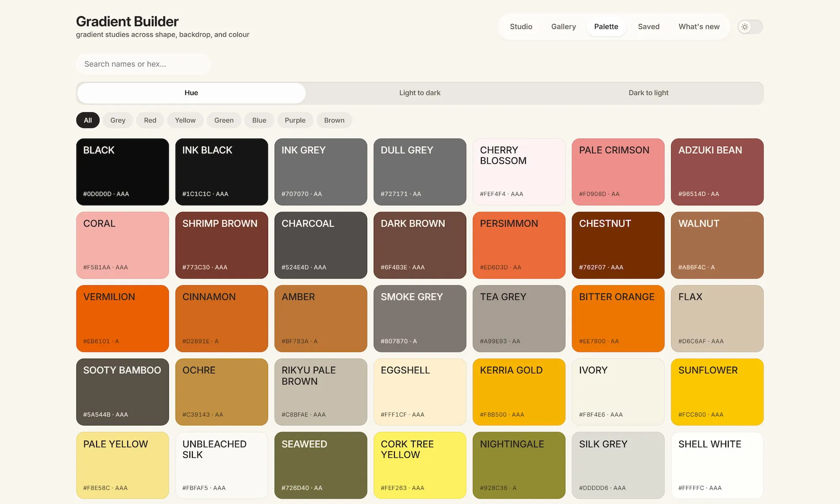Pick the Eggshell swatch
This screenshot has height=504, width=840.
pyautogui.click(x=420, y=392)
